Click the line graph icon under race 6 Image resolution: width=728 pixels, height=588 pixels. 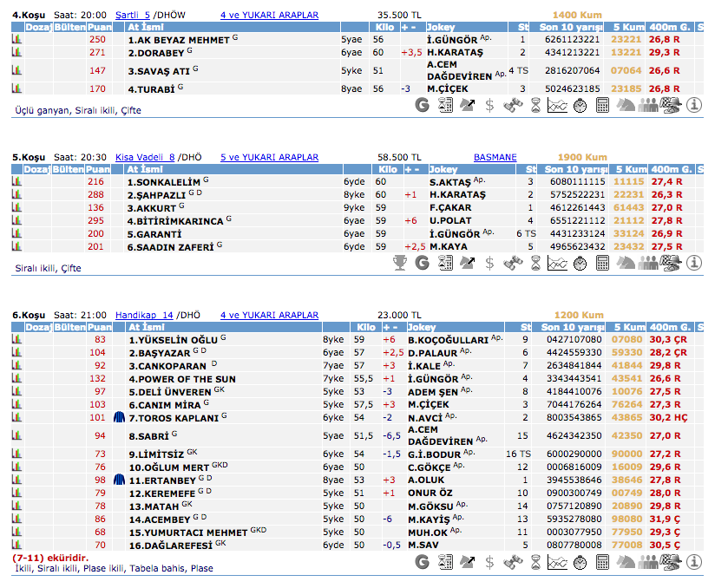tap(558, 562)
